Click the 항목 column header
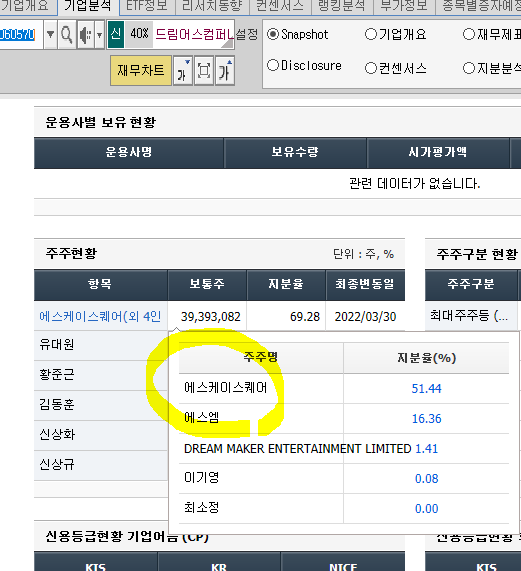Image resolution: width=521 pixels, height=571 pixels. [x=100, y=284]
